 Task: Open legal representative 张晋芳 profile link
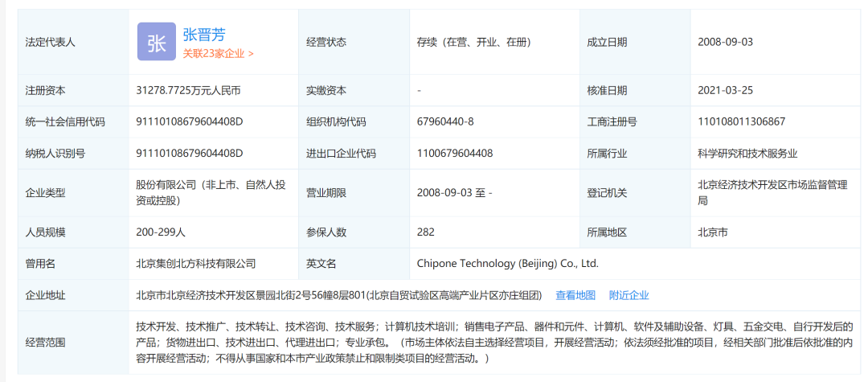(204, 35)
